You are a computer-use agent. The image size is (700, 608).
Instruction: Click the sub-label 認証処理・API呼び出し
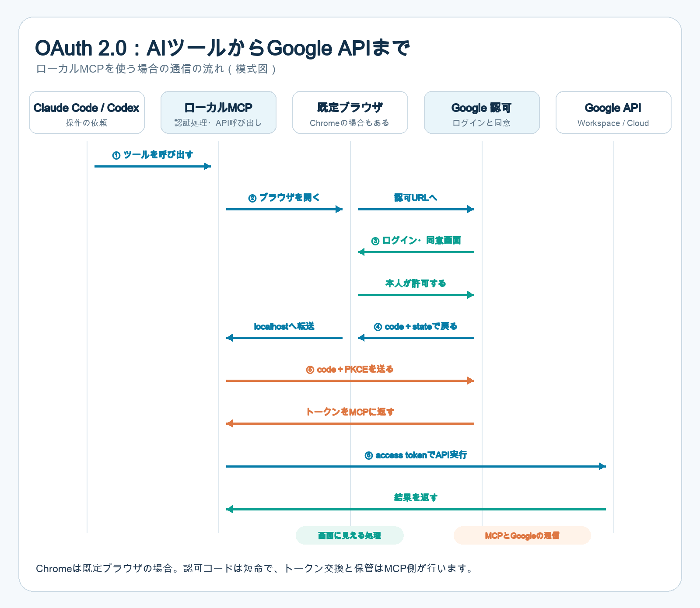[218, 123]
